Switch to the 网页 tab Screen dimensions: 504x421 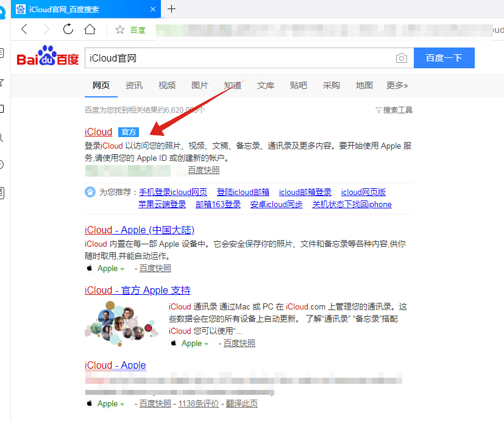[x=101, y=85]
